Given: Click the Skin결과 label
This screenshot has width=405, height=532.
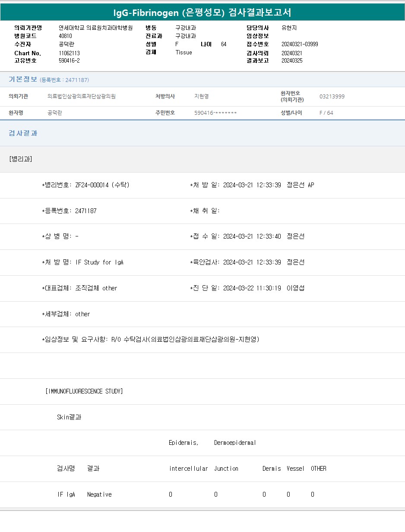Looking at the screenshot, I should tap(69, 417).
